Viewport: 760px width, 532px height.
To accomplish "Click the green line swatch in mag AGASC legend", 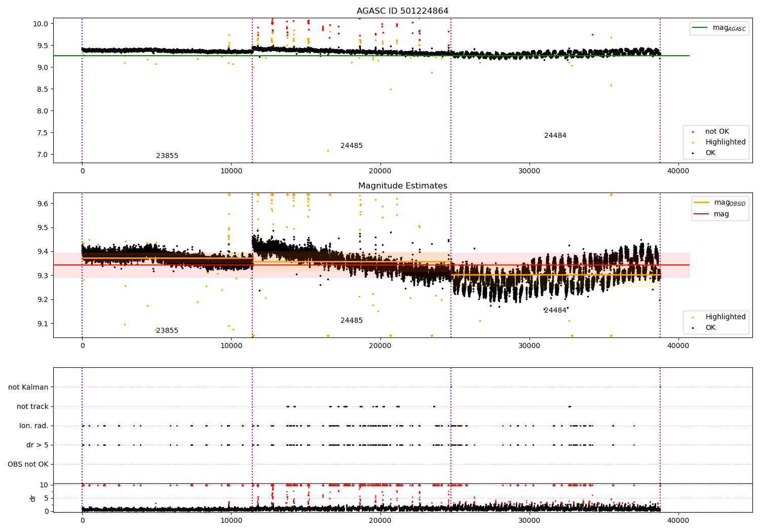I will tap(701, 28).
